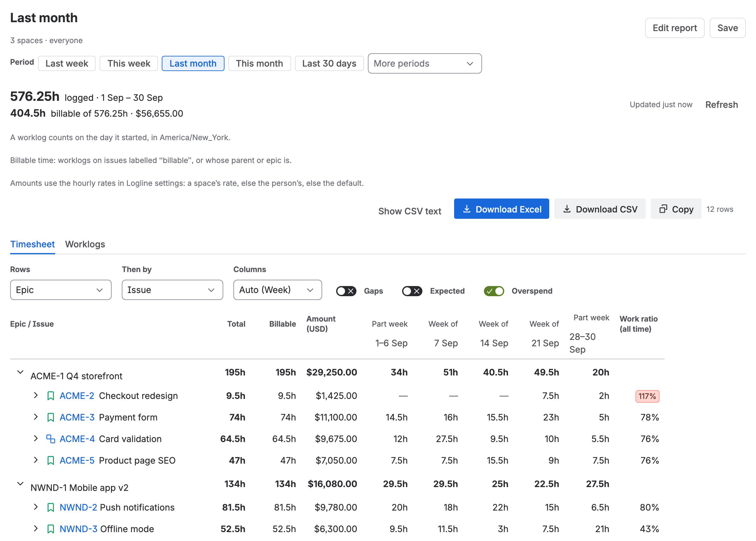Select the Timesheet tab
This screenshot has height=541, width=756.
[x=32, y=244]
